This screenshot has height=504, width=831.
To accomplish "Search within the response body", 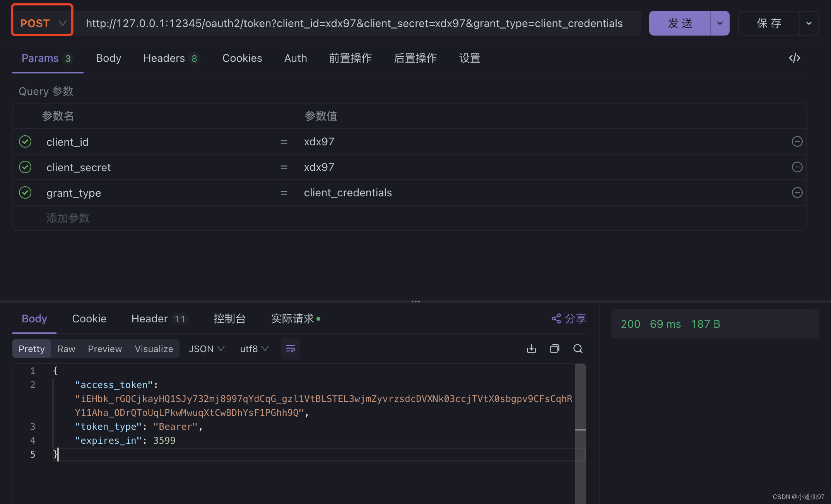I will [578, 349].
